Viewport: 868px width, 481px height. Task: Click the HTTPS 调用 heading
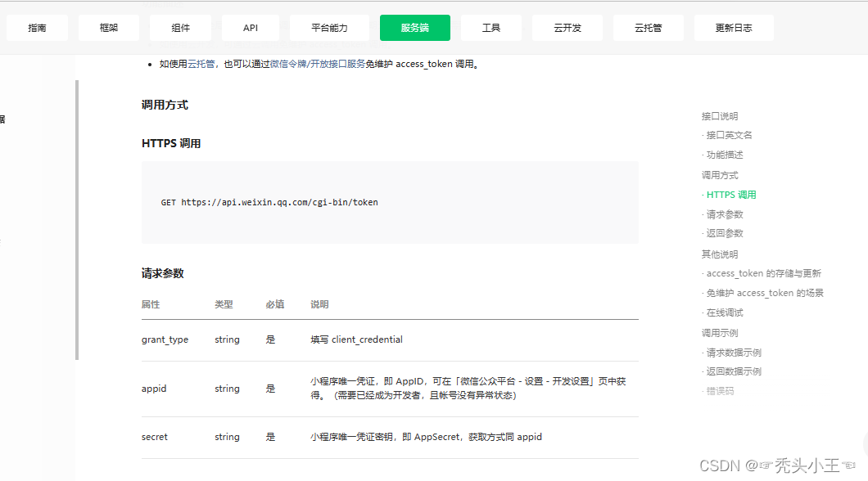(171, 144)
